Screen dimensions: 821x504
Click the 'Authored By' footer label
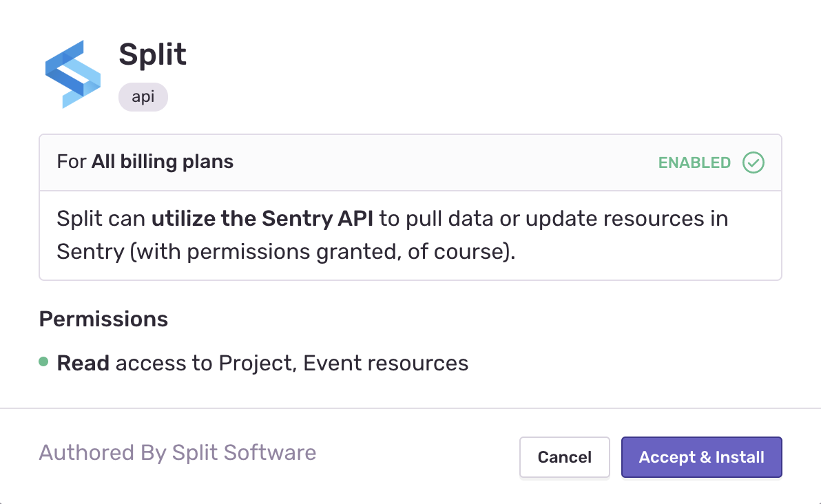[103, 452]
